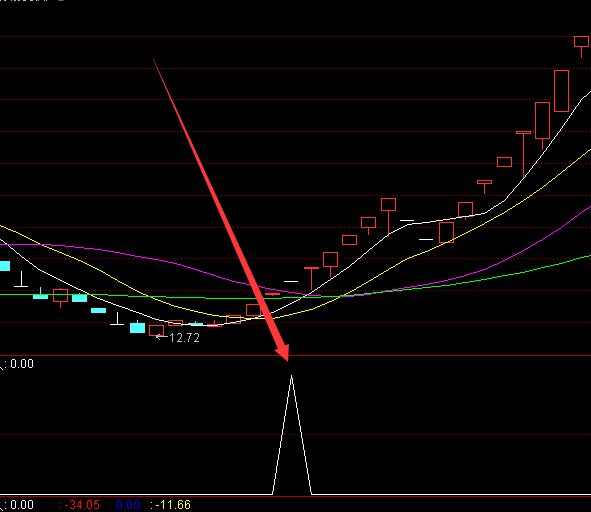This screenshot has height=512, width=591.
Task: Click the red arrow head tip
Action: pos(288,360)
